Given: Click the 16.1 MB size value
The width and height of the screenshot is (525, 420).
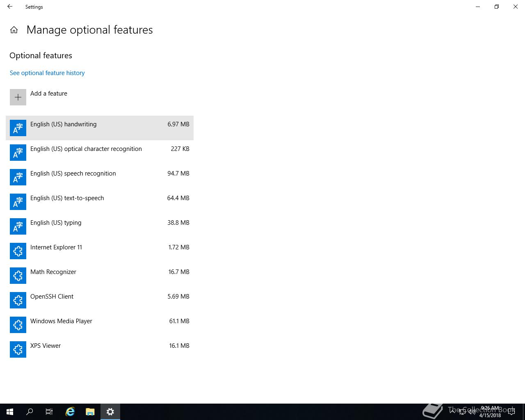Looking at the screenshot, I should 179,346.
